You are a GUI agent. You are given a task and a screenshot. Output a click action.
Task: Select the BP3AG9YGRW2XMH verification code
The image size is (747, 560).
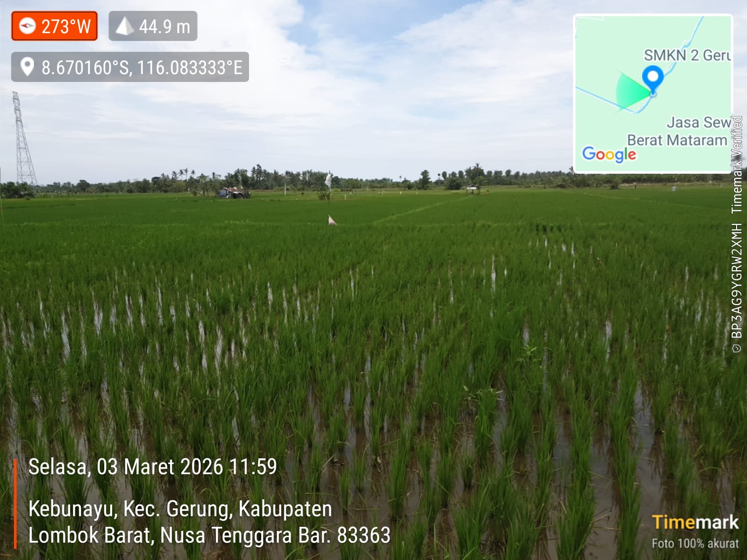tap(737, 281)
